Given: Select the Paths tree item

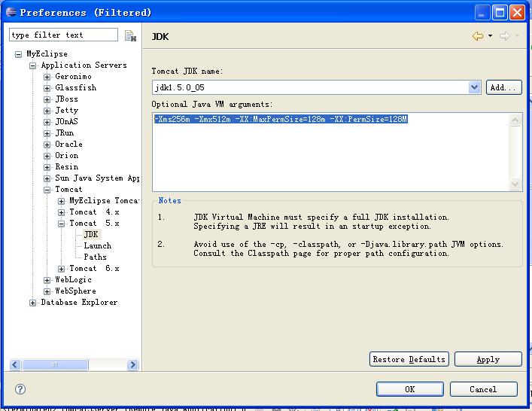Looking at the screenshot, I should pos(95,257).
